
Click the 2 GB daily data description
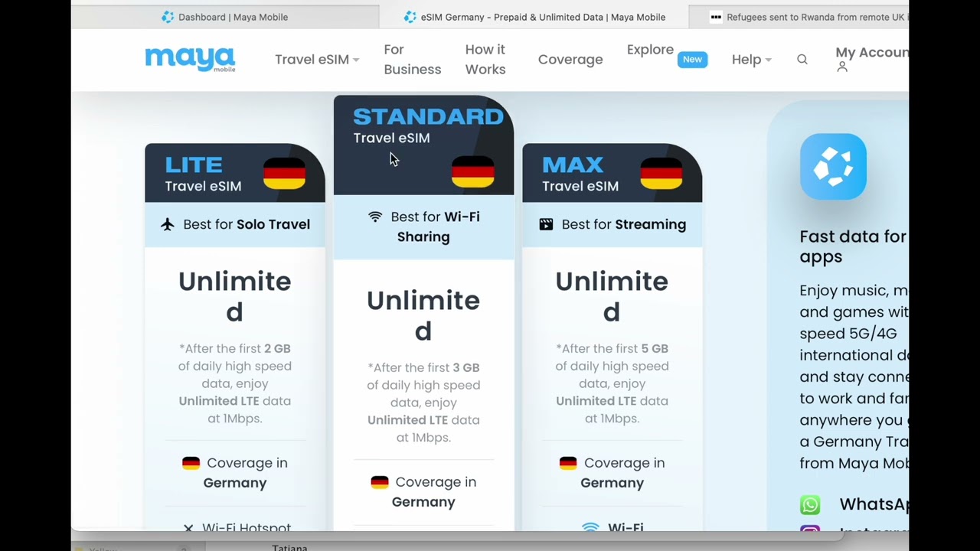(235, 383)
